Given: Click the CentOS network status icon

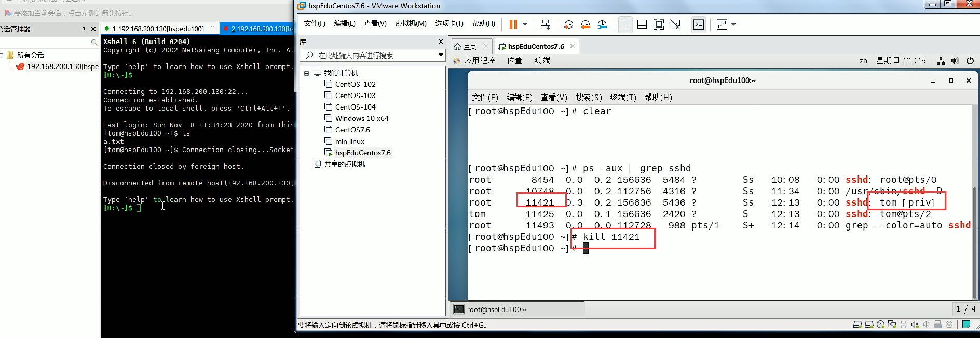Looking at the screenshot, I should tap(941, 61).
